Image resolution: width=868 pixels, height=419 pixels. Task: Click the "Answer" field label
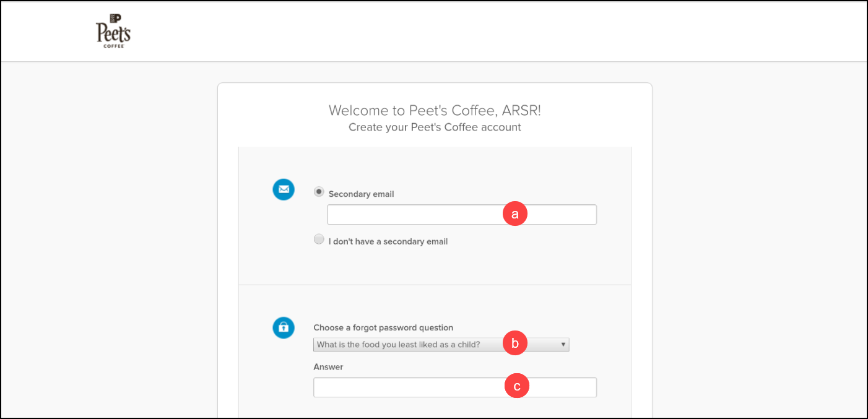pyautogui.click(x=328, y=367)
